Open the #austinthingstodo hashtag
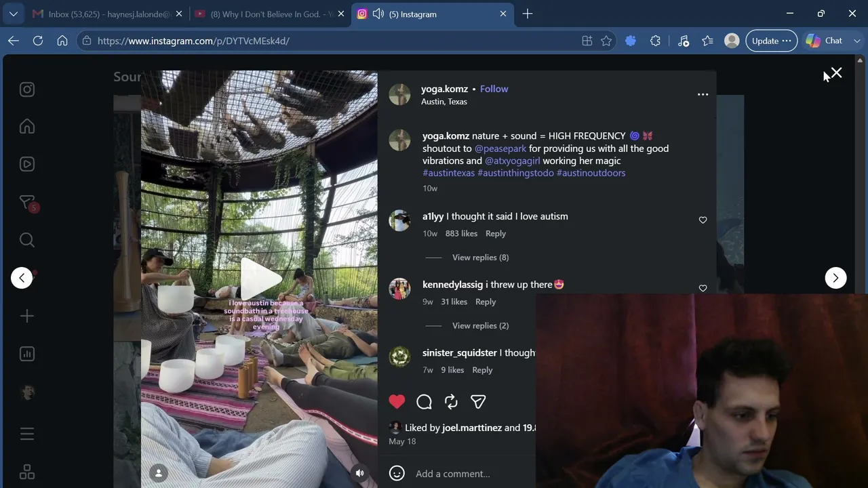The width and height of the screenshot is (868, 488). pyautogui.click(x=515, y=173)
